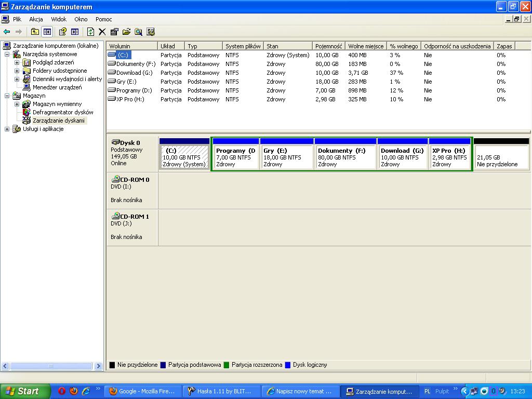Click the System plików column header
Viewport: 532px width, 399px height.
pyautogui.click(x=243, y=46)
